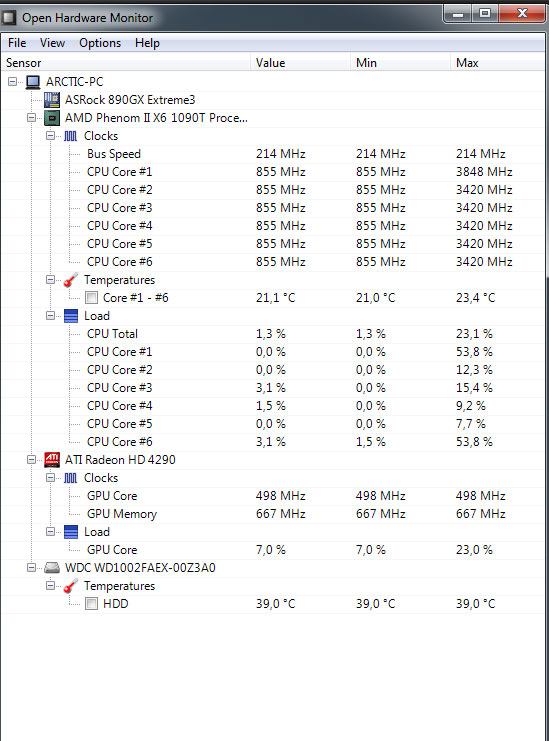Screen dimensions: 549x741
Task: Click the GPU Clocks waveform icon
Action: (x=71, y=478)
